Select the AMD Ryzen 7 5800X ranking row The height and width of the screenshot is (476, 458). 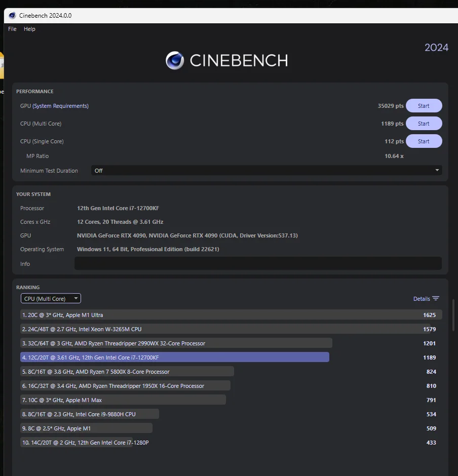coord(231,372)
